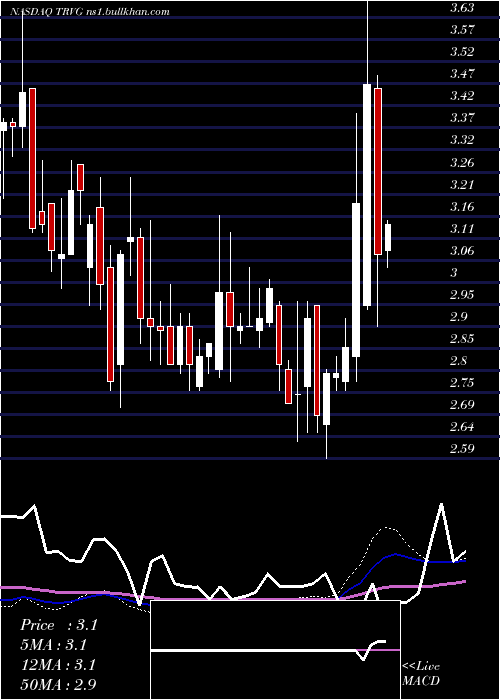Click the 2.8 price label
The image size is (500, 700).
[458, 361]
